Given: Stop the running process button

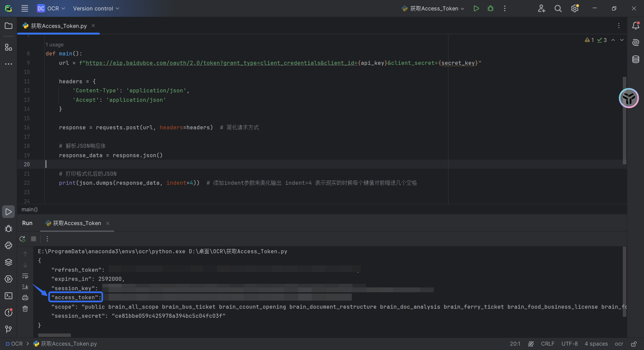Looking at the screenshot, I should click(x=34, y=239).
